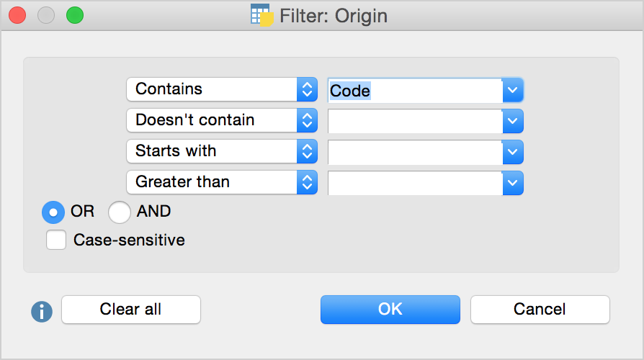644x360 pixels.
Task: Expand value list arrow beside Code field
Action: point(512,90)
